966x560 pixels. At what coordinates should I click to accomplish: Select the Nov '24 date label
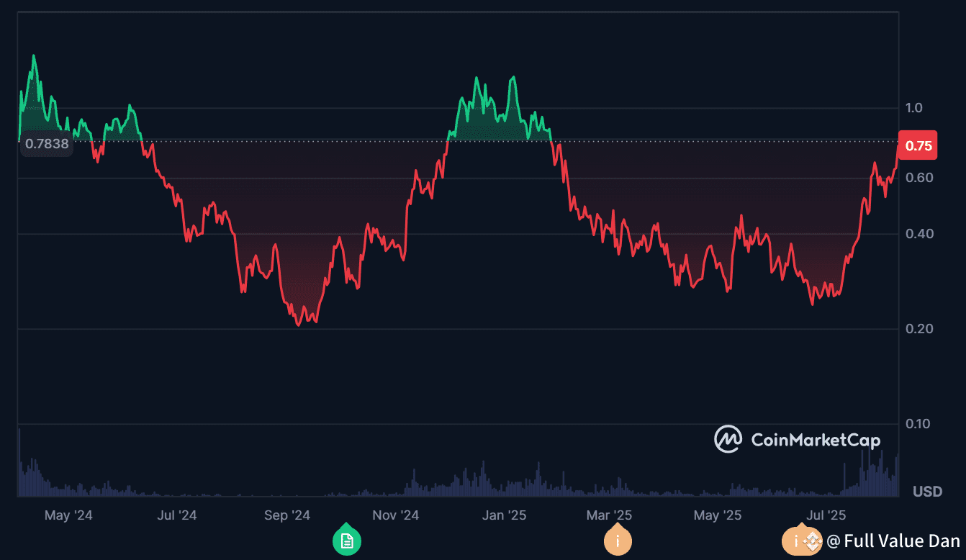395,515
